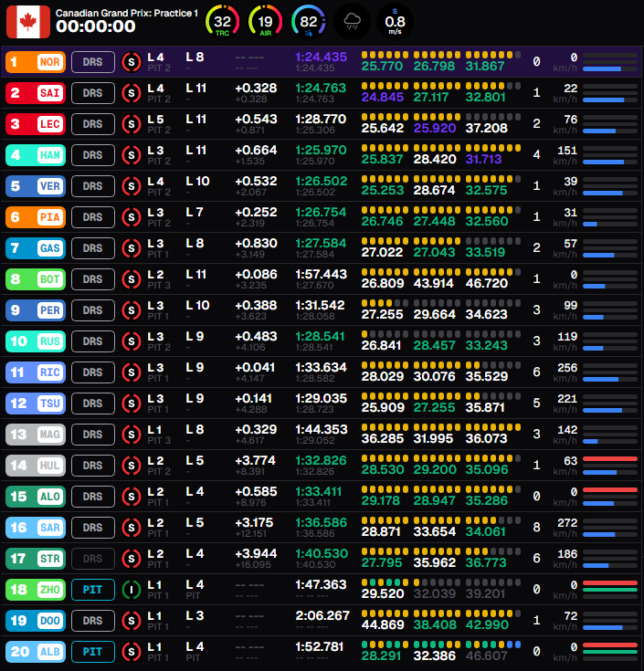Image resolution: width=644 pixels, height=671 pixels.
Task: Click the session clock 00:00:00
Action: coord(96,26)
